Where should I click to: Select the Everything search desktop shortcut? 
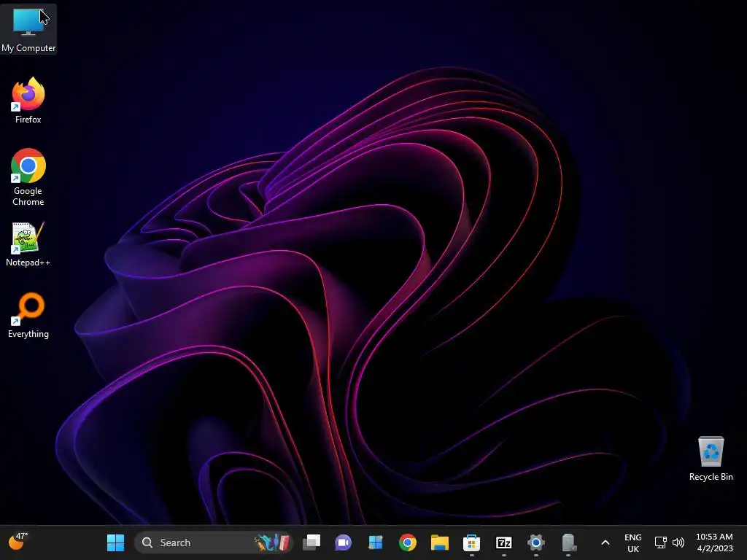pos(28,315)
